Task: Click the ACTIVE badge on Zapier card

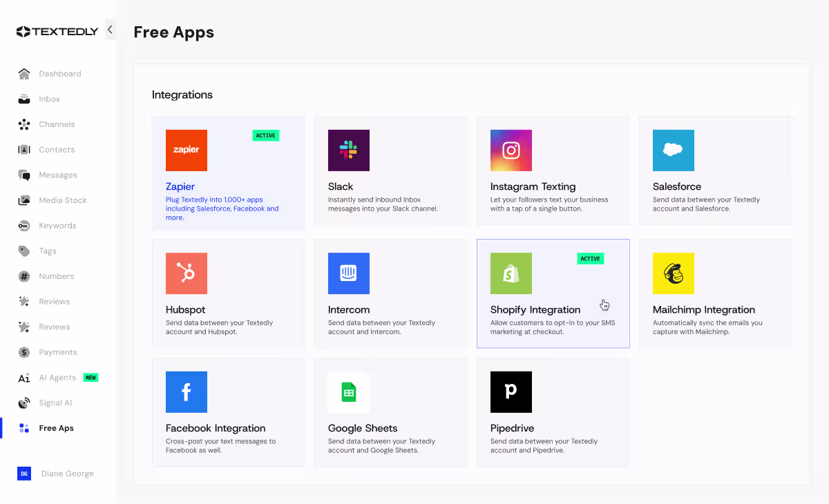Action: 266,135
